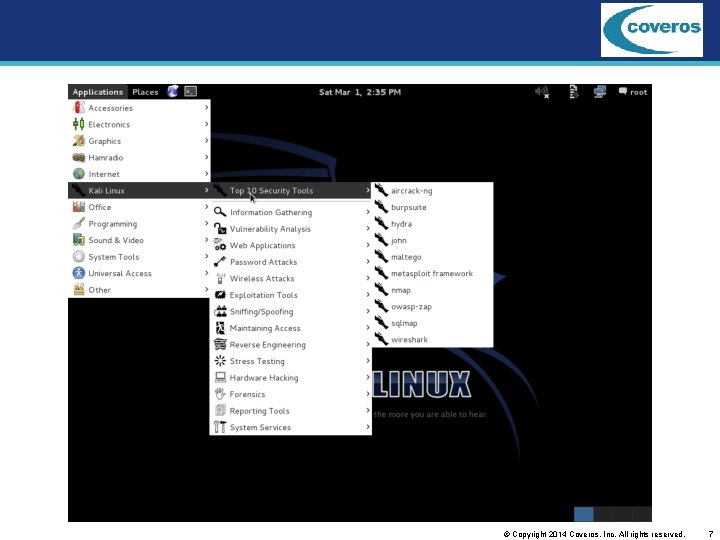Screen dimensions: 720x540
Task: Open the System Services submenu
Action: [x=291, y=427]
